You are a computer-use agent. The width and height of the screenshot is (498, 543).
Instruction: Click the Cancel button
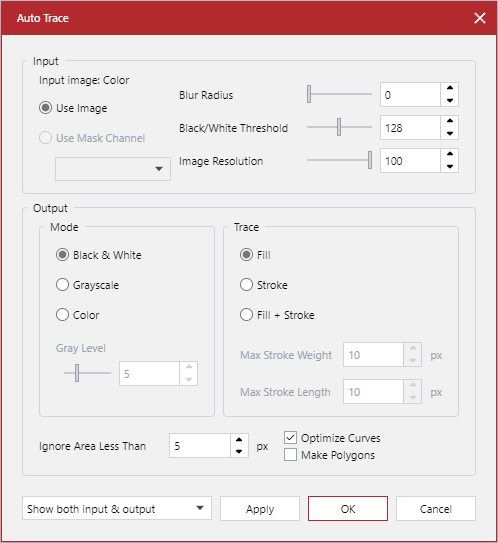tap(436, 509)
